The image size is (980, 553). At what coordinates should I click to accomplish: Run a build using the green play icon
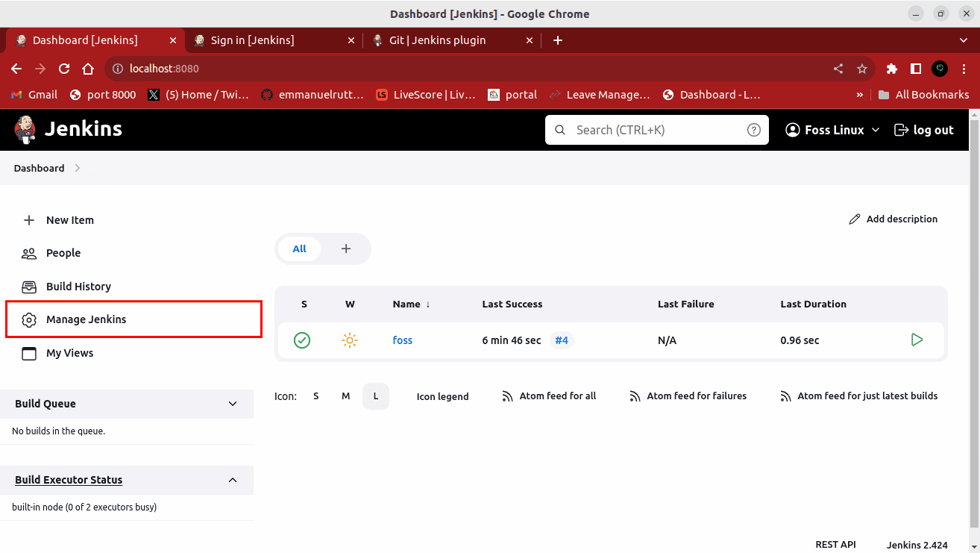[917, 340]
